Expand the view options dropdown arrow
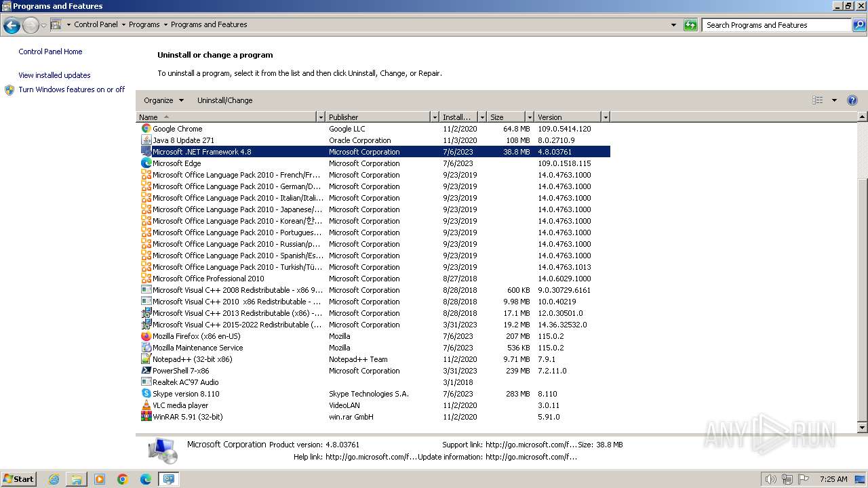 pos(834,100)
